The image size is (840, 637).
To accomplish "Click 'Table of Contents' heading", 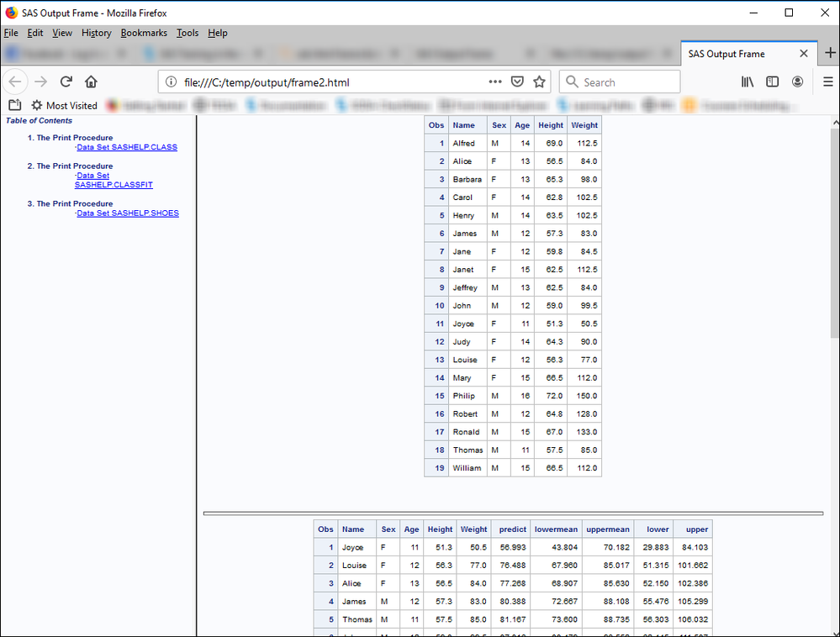I will coord(40,120).
